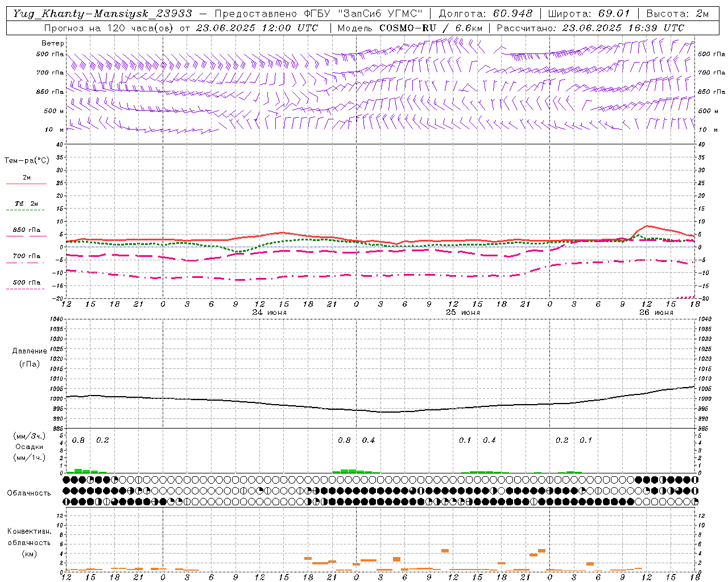Click the Широта: 69.01 value

click(x=589, y=14)
